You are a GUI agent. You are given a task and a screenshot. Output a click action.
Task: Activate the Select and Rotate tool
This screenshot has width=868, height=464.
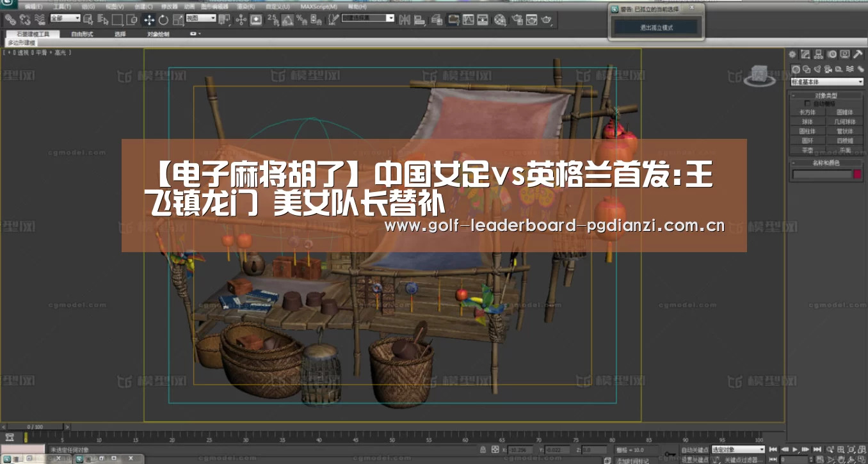(x=163, y=20)
